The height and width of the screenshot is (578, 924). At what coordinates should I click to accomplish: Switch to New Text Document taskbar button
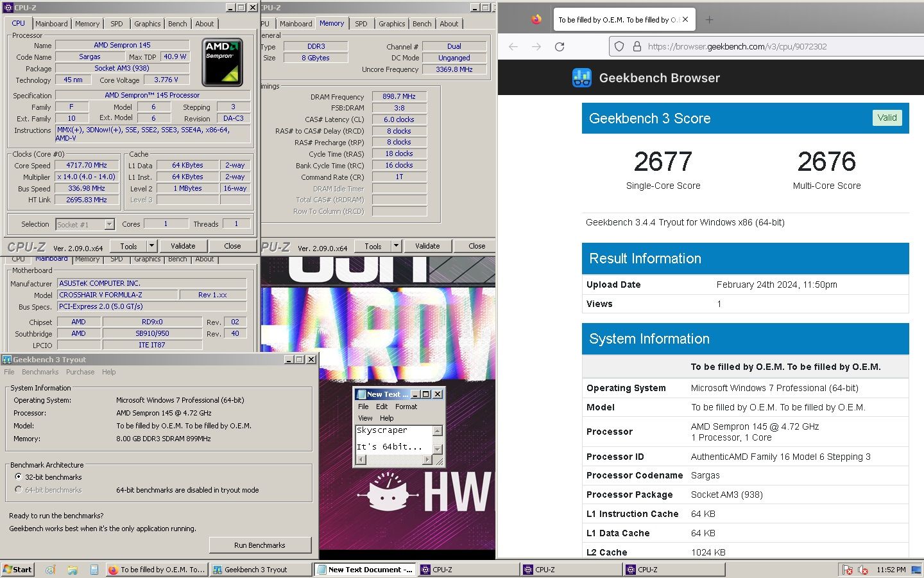click(364, 570)
